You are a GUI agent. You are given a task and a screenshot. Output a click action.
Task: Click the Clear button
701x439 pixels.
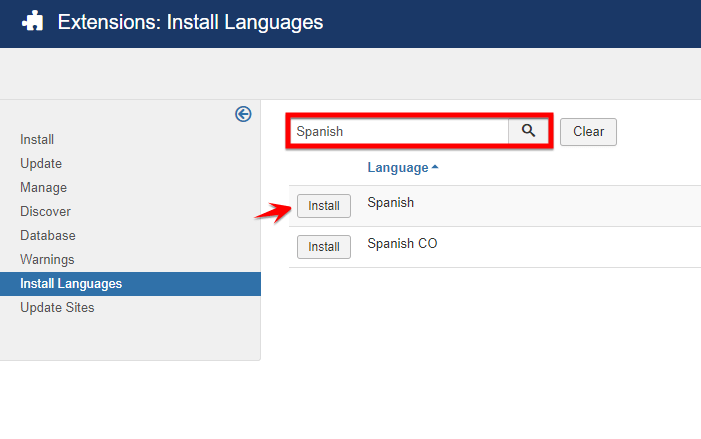(588, 131)
